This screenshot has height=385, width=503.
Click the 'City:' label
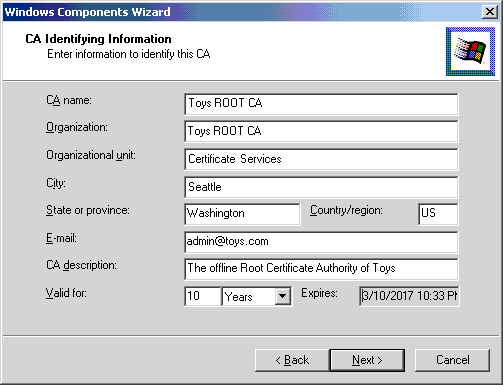[x=56, y=183]
